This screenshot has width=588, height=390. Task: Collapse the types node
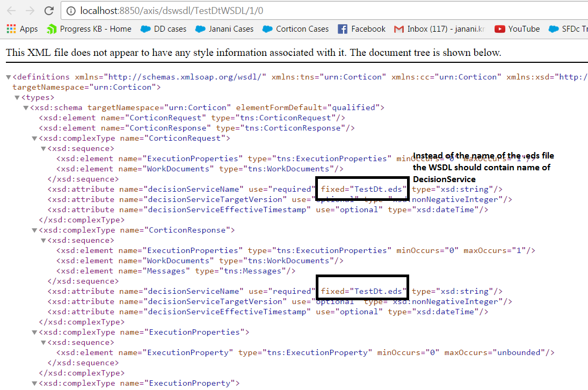[17, 98]
